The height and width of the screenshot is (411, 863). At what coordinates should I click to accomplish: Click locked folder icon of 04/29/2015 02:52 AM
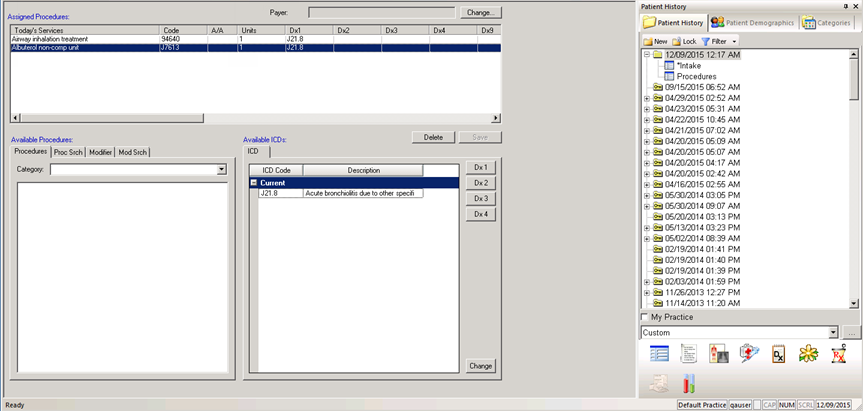(658, 98)
